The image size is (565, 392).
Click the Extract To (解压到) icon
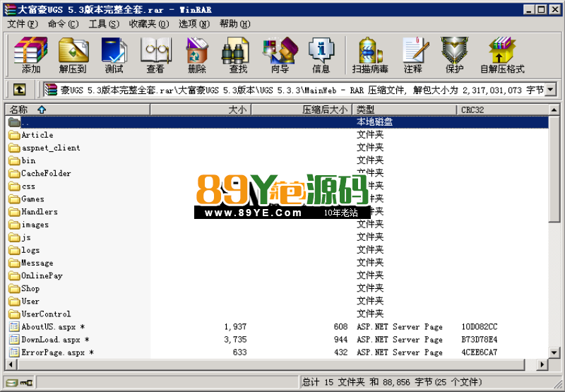click(73, 55)
